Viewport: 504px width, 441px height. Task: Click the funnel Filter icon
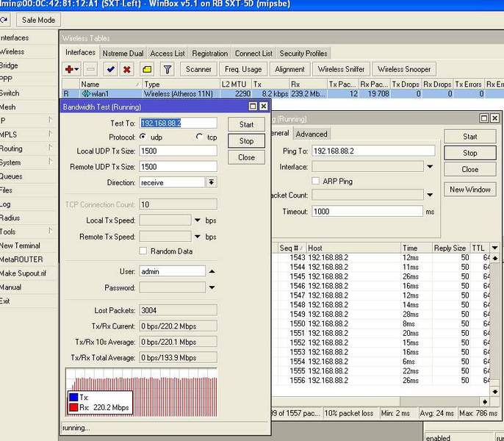(168, 69)
